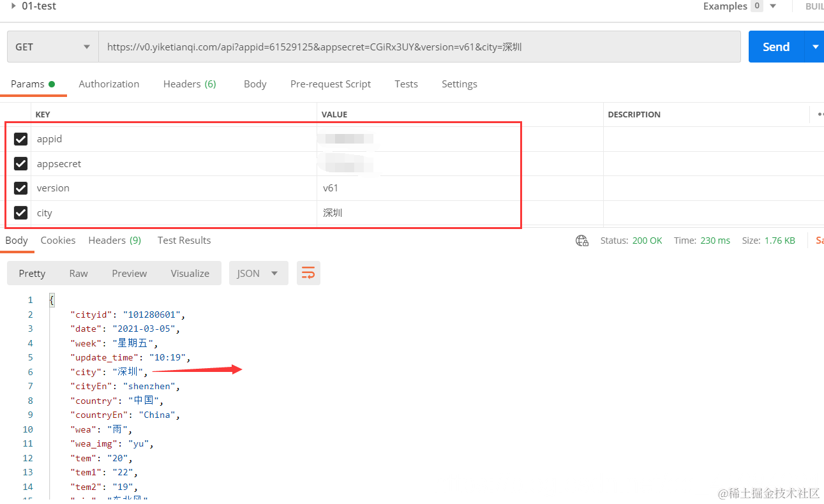
Task: Select the Preview view
Action: (129, 273)
